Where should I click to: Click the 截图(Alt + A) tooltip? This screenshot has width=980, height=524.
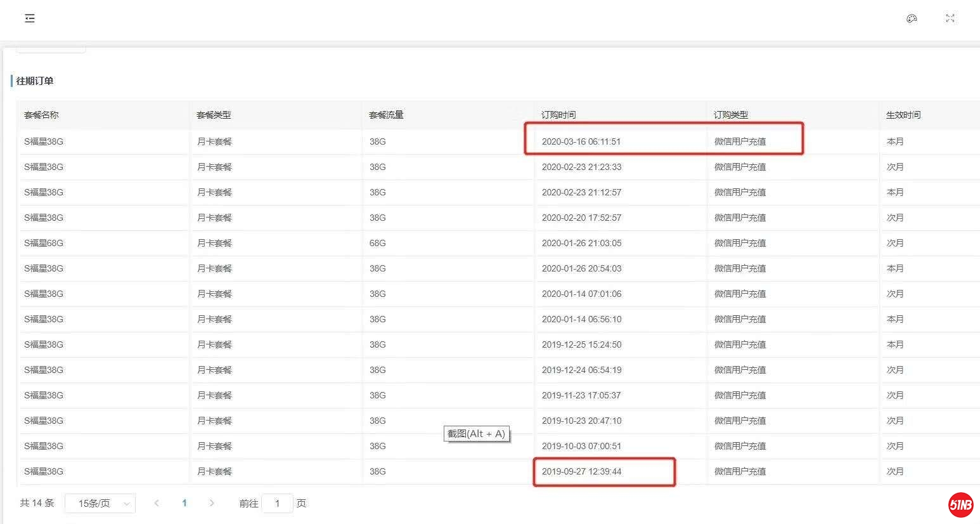pos(477,434)
